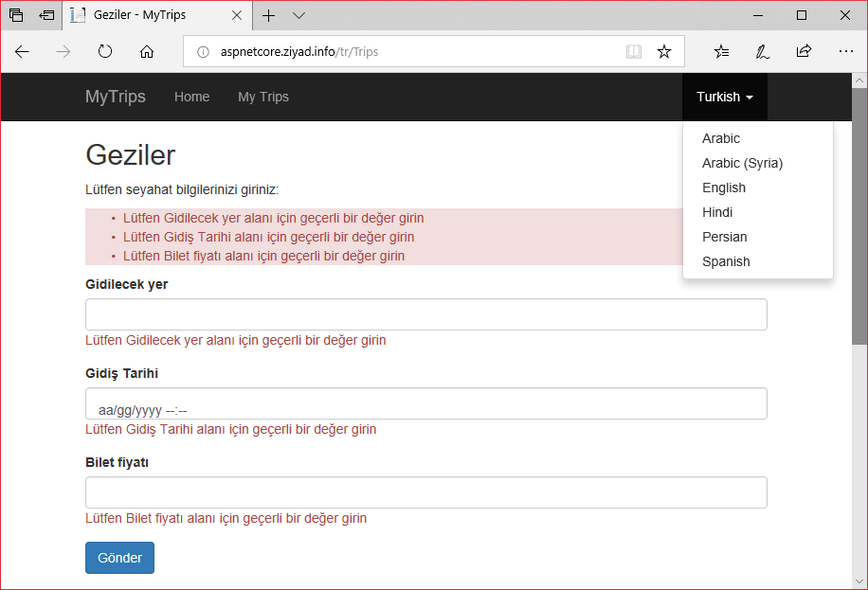Set tabs aside using the top-left icon
The height and width of the screenshot is (590, 868).
[x=16, y=14]
